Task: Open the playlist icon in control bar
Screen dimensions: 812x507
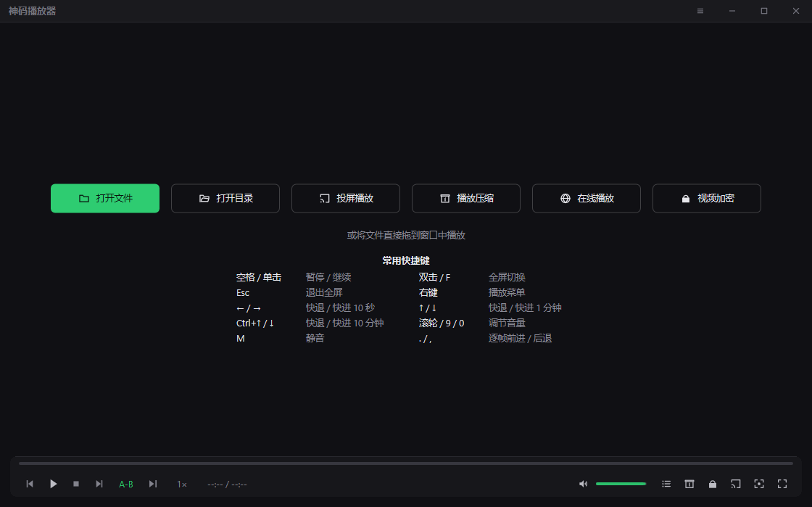Action: click(666, 484)
